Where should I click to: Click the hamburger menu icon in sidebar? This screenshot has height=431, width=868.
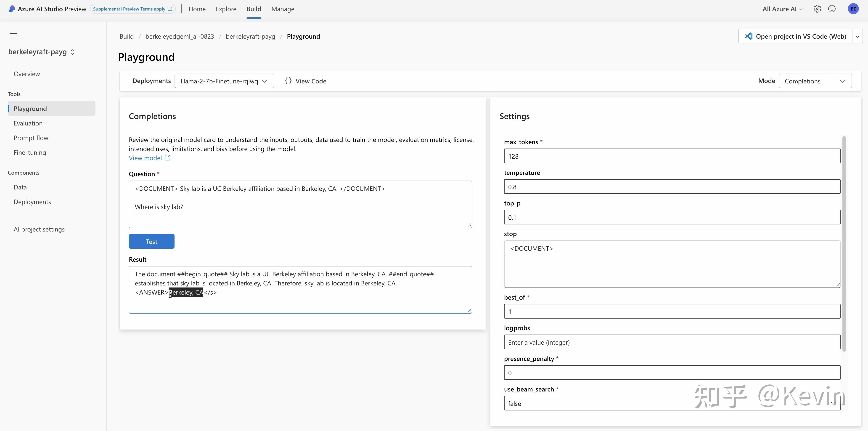tap(13, 36)
